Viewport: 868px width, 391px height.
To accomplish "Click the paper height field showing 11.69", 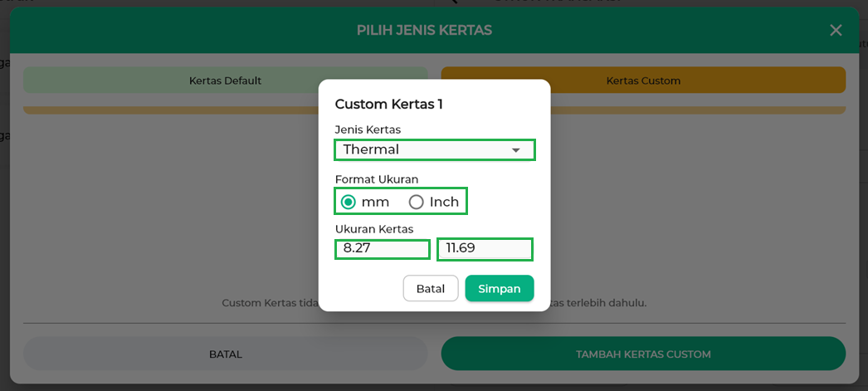I will (x=485, y=248).
